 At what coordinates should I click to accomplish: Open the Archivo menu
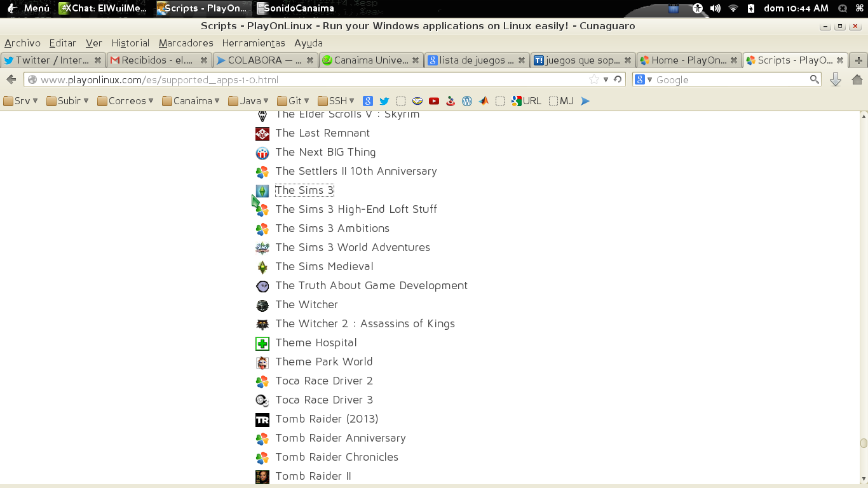22,43
